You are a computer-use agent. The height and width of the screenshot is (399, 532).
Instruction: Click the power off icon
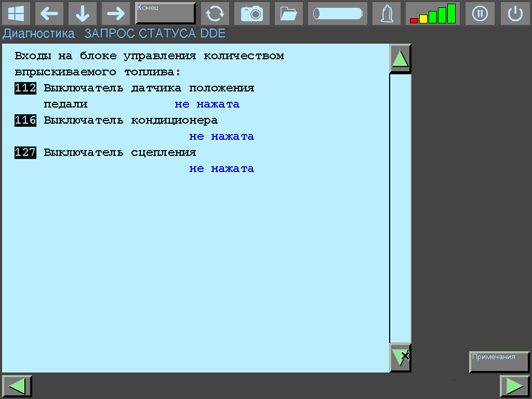point(515,13)
